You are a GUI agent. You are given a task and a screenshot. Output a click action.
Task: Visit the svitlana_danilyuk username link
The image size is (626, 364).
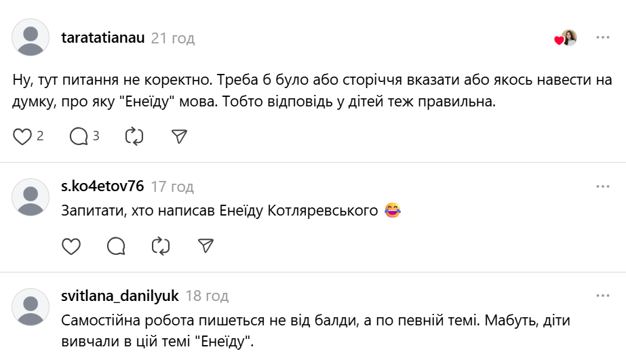120,296
